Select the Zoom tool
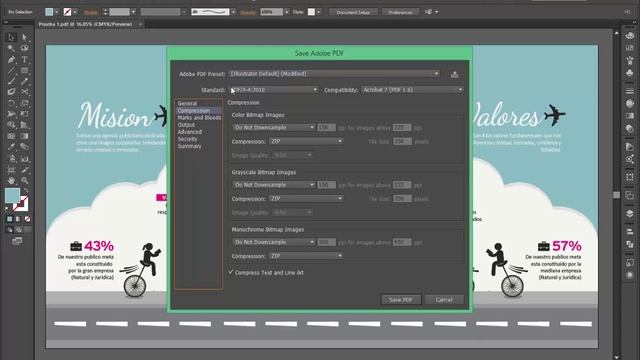The width and height of the screenshot is (640, 360). [25, 180]
